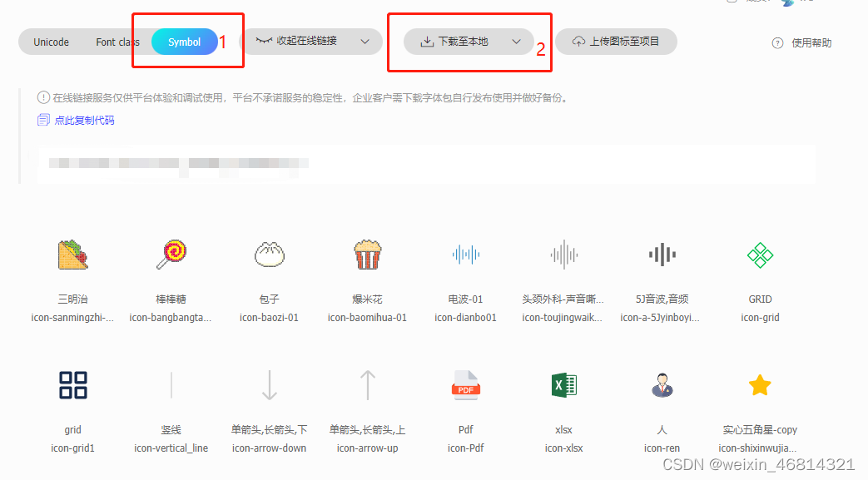The height and width of the screenshot is (480, 868).
Task: Click the 实心五角星-copy name text
Action: tap(760, 430)
